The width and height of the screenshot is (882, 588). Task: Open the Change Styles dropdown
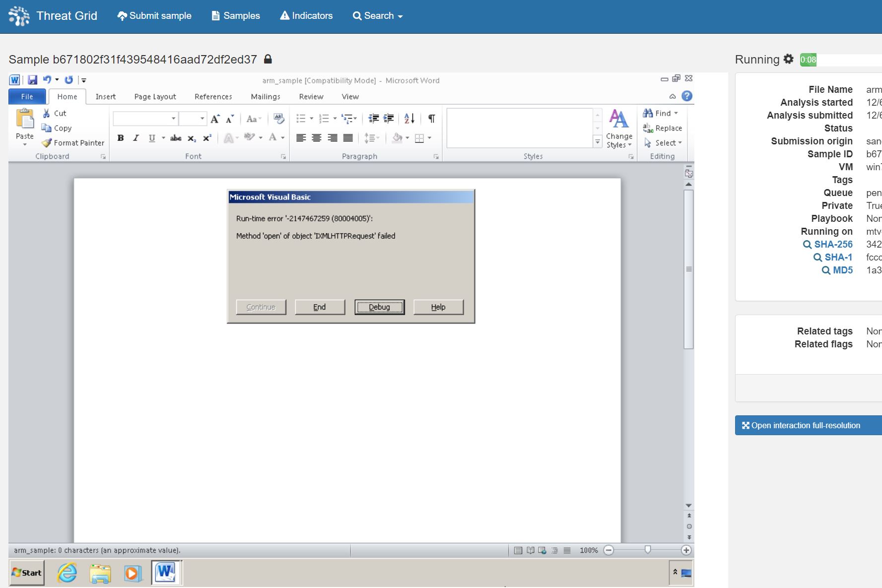pos(619,128)
